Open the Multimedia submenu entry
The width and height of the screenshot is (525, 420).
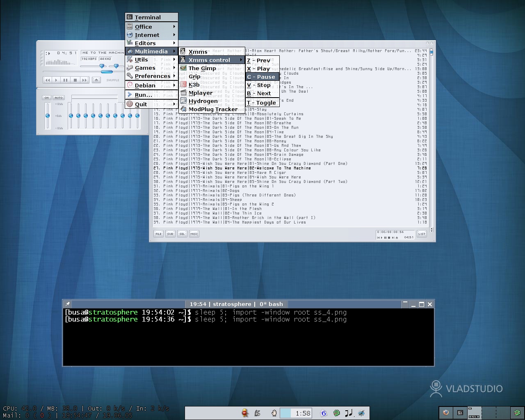tap(151, 51)
